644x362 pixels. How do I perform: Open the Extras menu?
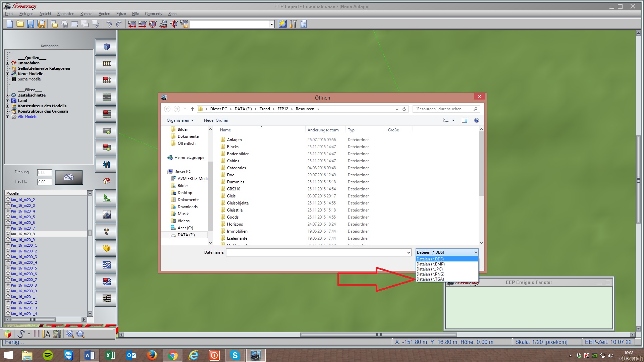coord(121,14)
